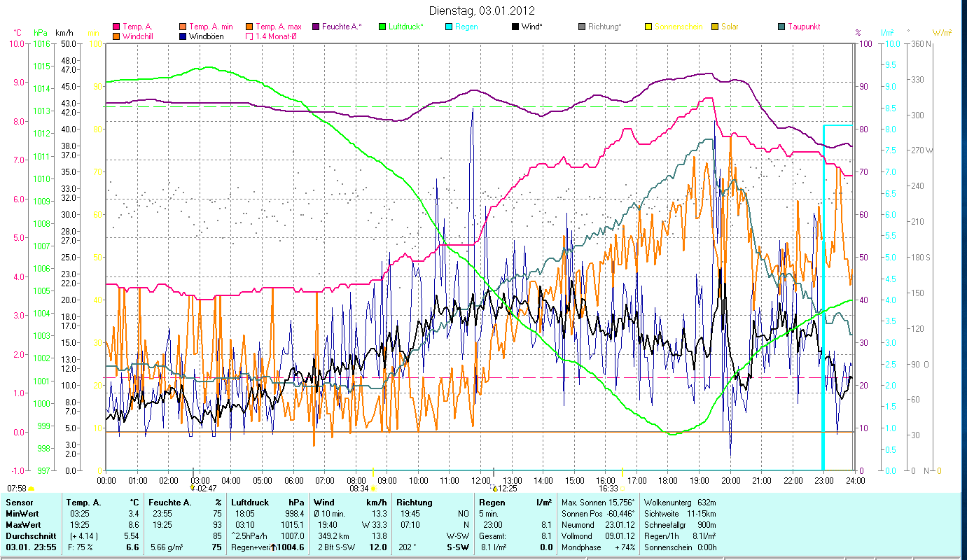Select the Windböen blue legend marker
967x560 pixels.
coord(183,36)
